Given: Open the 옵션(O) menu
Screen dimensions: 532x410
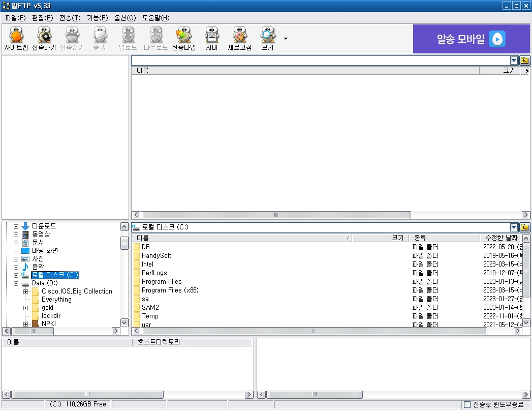Looking at the screenshot, I should [125, 18].
